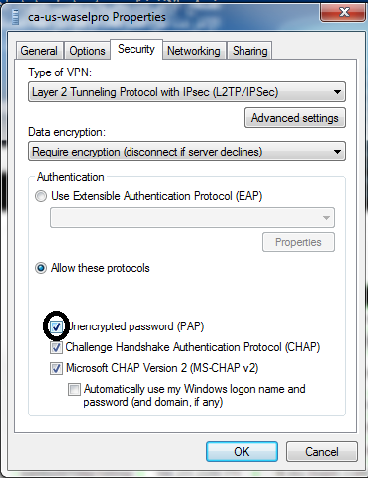Click the greyed-out Properties button
Image resolution: width=368 pixels, height=478 pixels.
coord(298,242)
